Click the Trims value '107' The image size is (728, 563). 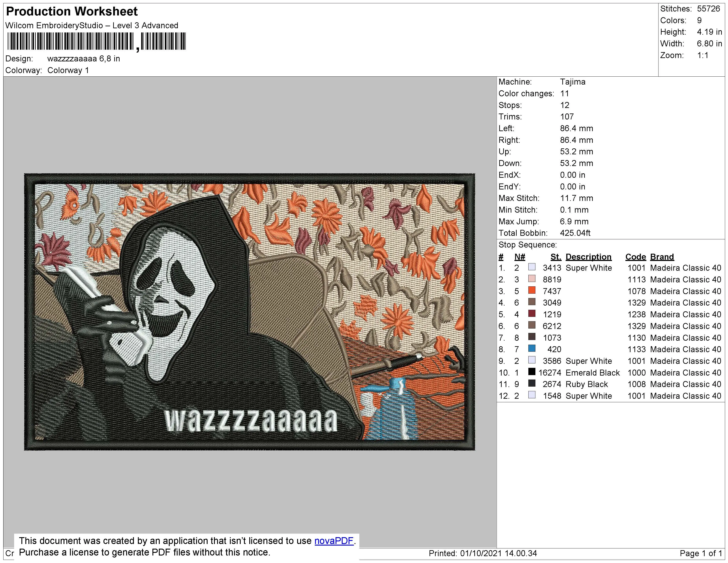[x=567, y=117]
